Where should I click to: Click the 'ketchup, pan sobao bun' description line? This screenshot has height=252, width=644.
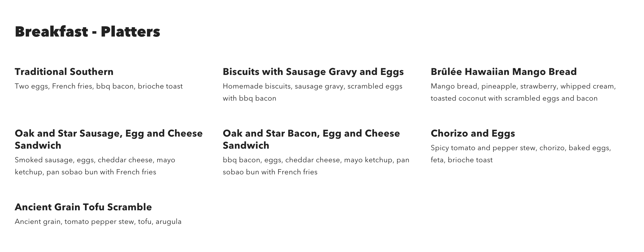(x=85, y=172)
